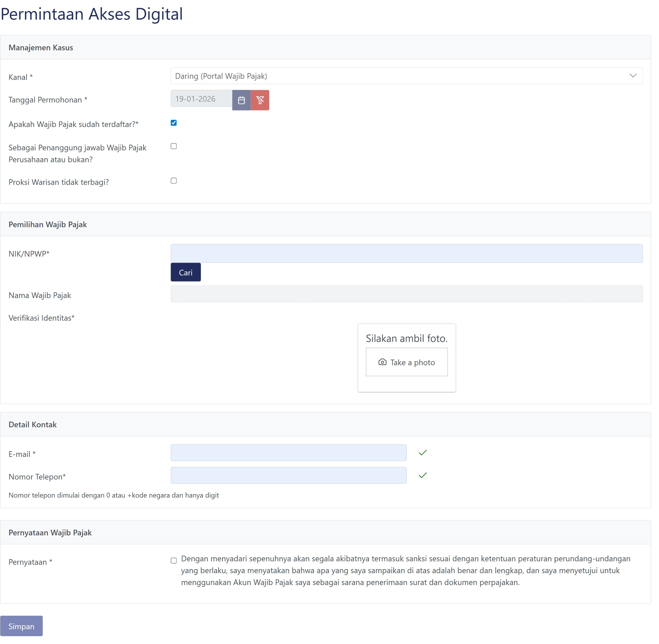
Task: Tick the Penanggung jawab Wajib Pajak checkbox
Action: (174, 146)
